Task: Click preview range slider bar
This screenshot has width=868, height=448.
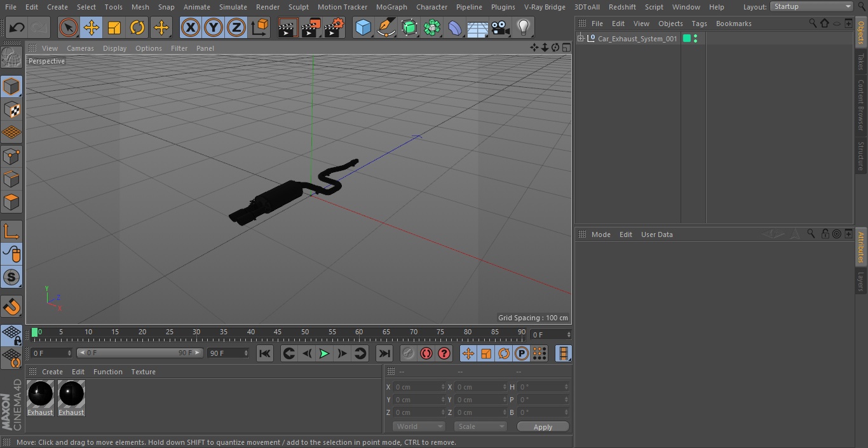Action: 140,353
